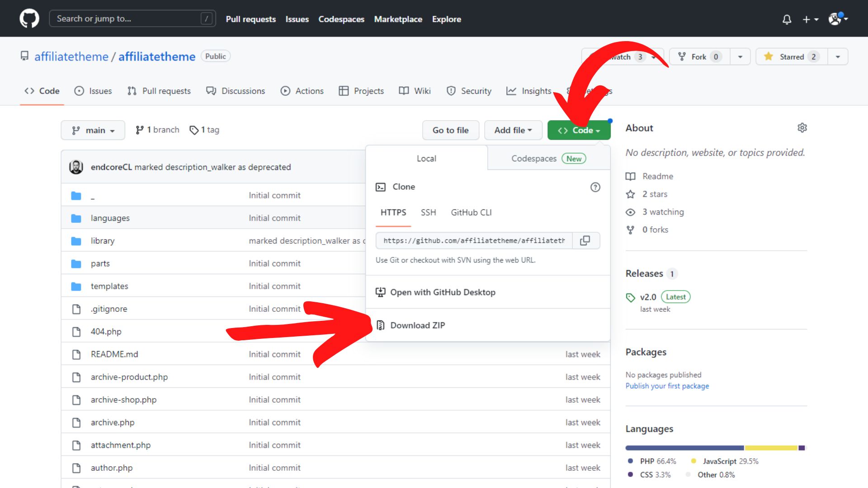The height and width of the screenshot is (488, 868).
Task: Open the templates folder icon
Action: tap(76, 286)
